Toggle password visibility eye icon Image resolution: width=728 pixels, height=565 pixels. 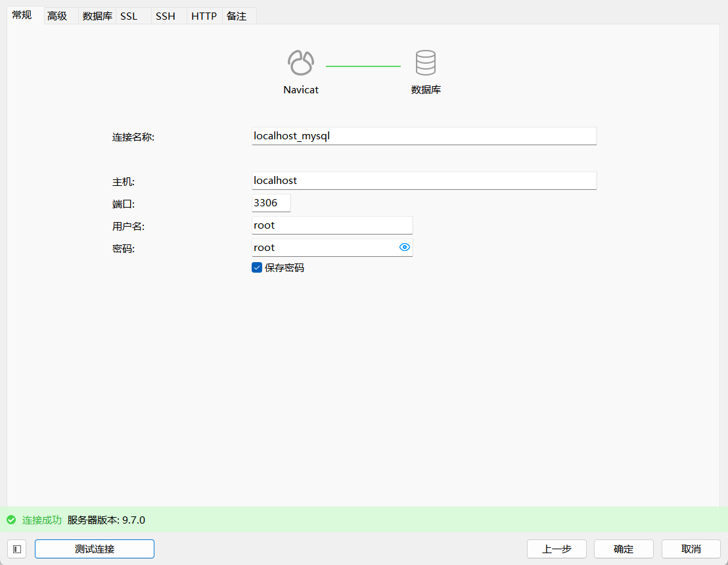pos(404,248)
